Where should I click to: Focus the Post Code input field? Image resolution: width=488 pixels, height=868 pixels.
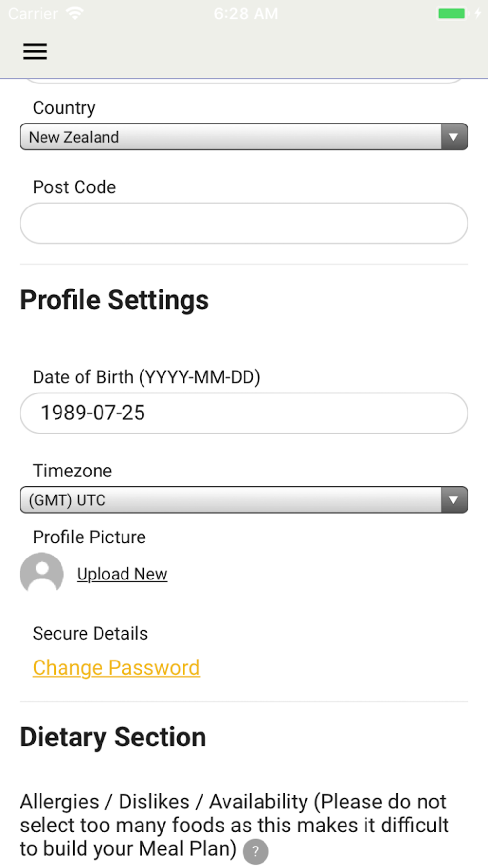(244, 223)
